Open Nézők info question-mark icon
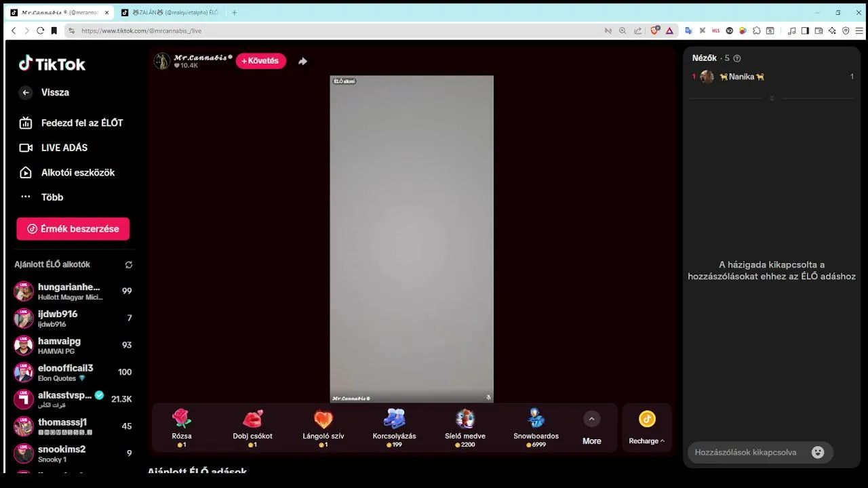Image resolution: width=868 pixels, height=488 pixels. click(x=737, y=58)
